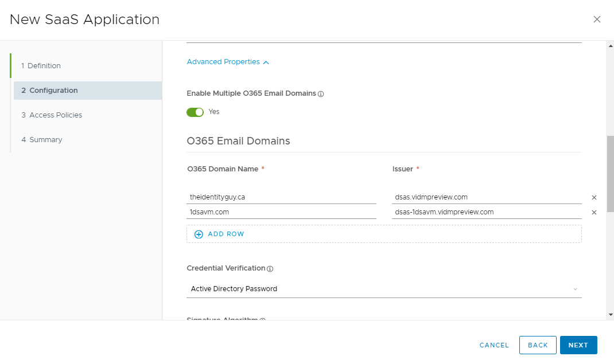
Task: Go to the Summary step
Action: click(46, 139)
